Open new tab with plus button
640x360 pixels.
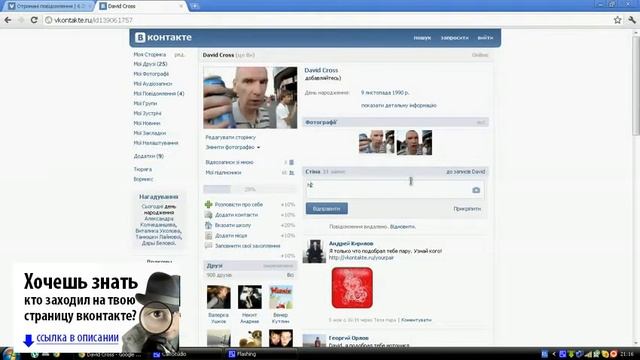195,6
